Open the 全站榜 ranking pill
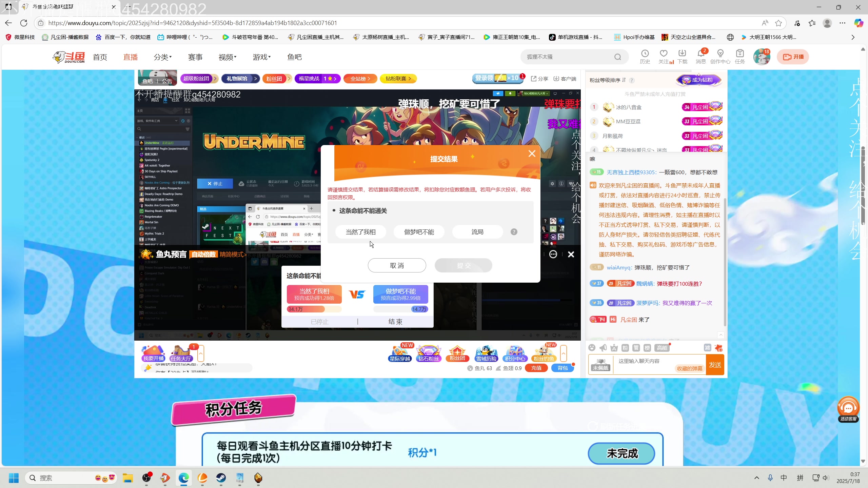 pos(360,79)
